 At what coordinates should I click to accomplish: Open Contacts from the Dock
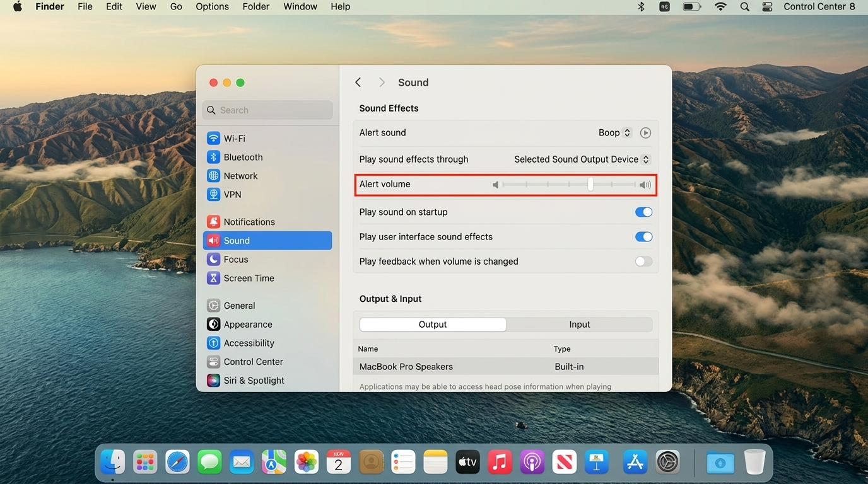372,462
